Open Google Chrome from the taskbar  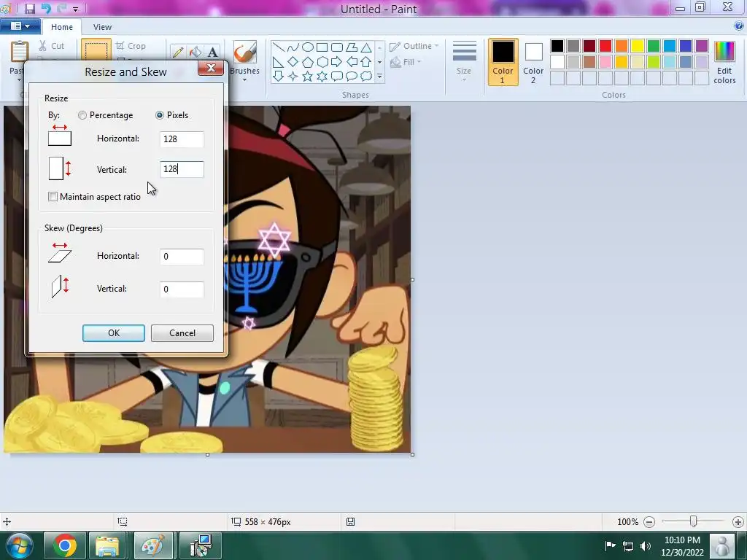[x=65, y=545]
